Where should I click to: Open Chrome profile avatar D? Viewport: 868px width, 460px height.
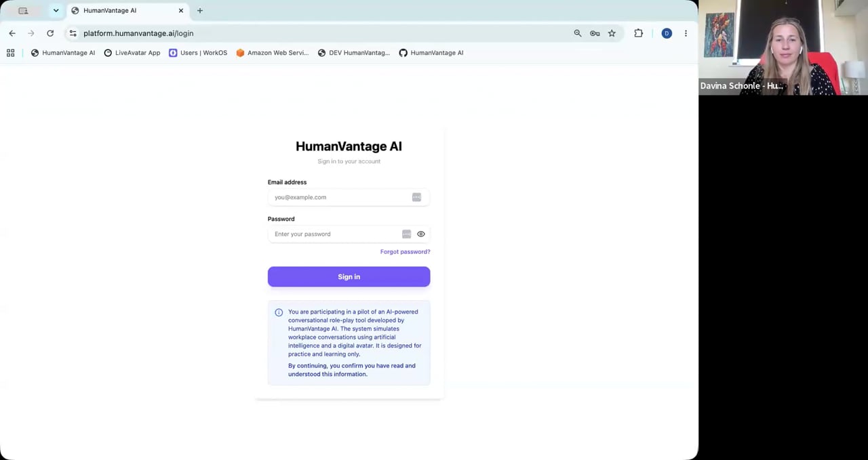coord(667,33)
